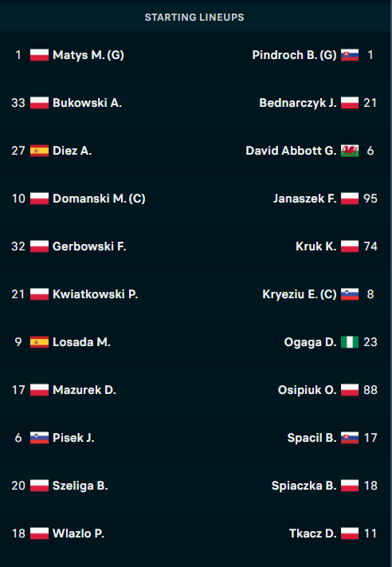This screenshot has width=392, height=567.
Task: Click Slovakia flag beside Pindroch B.
Action: [350, 55]
